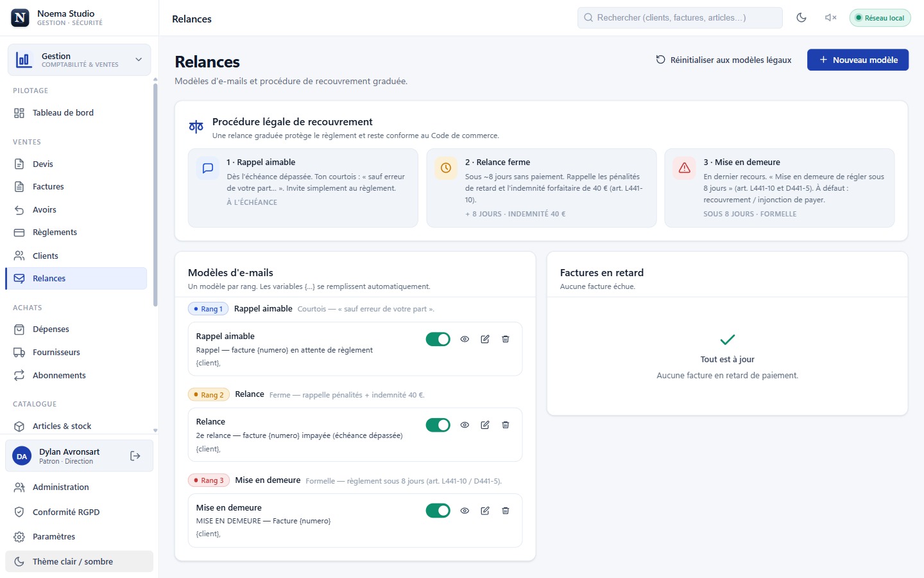Click the scales icon of Procédure légale
The image size is (924, 578).
(x=196, y=127)
